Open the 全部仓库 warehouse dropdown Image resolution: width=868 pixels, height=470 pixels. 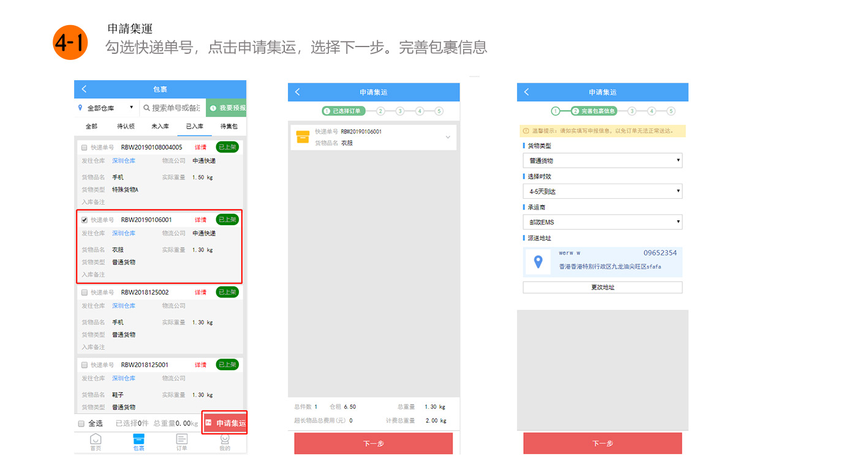click(106, 108)
